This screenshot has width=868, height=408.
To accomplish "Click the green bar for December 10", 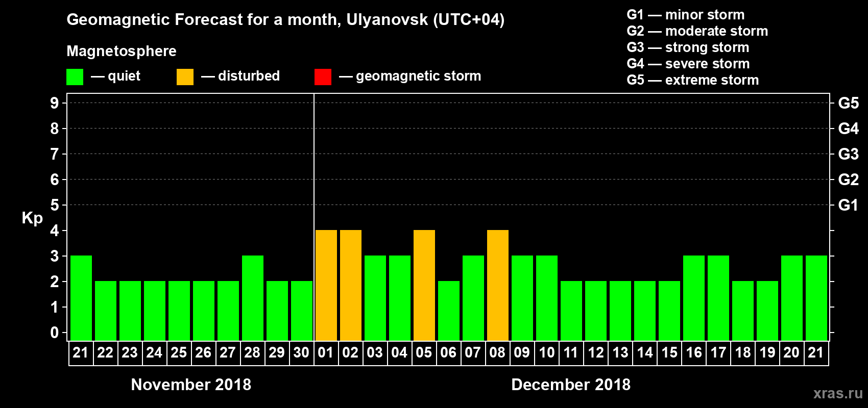I will tap(547, 298).
